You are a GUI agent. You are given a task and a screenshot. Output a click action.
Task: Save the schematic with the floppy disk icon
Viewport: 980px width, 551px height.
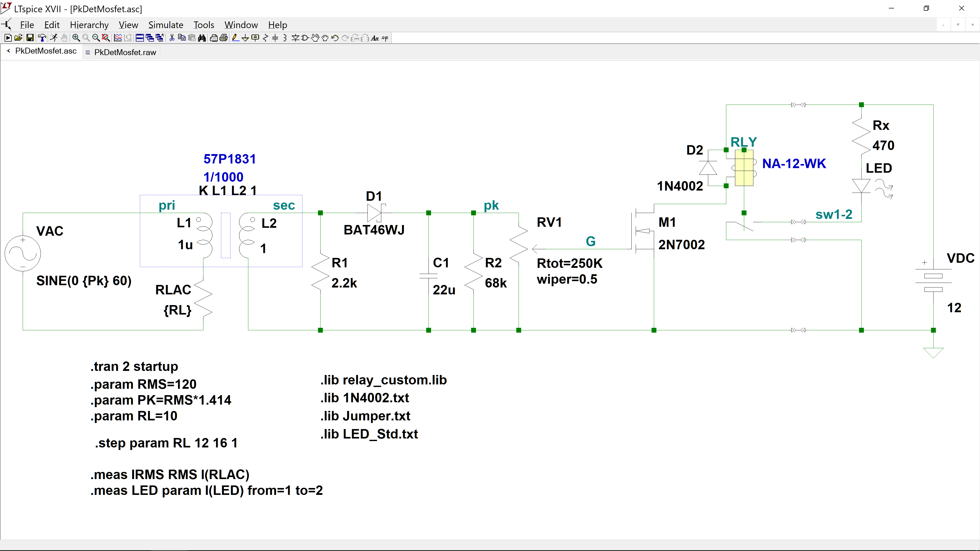click(30, 38)
